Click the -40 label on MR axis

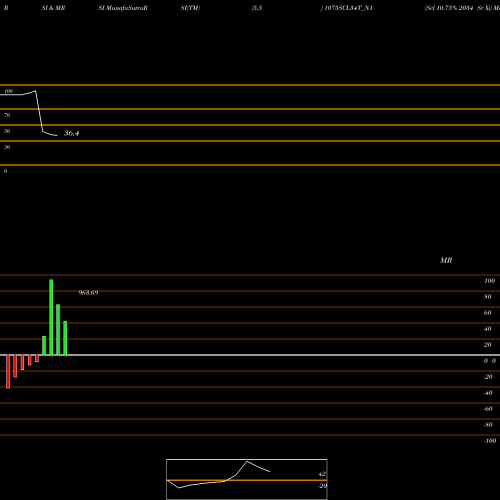click(x=488, y=393)
